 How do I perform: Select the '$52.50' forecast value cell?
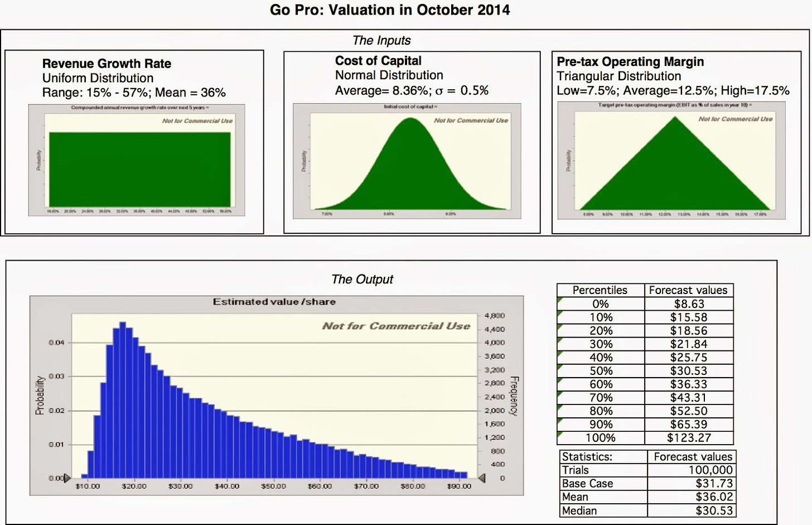click(689, 411)
